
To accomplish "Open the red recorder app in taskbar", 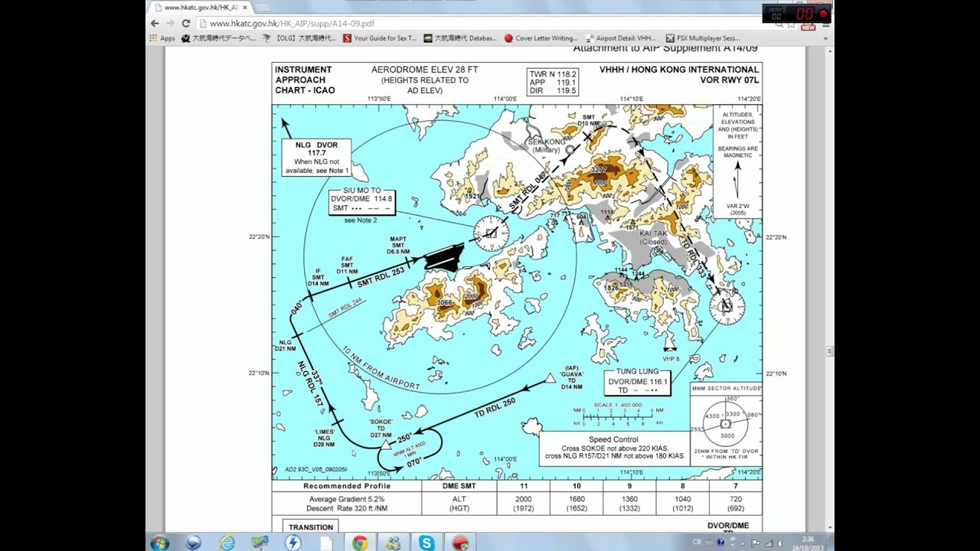I will [x=460, y=543].
